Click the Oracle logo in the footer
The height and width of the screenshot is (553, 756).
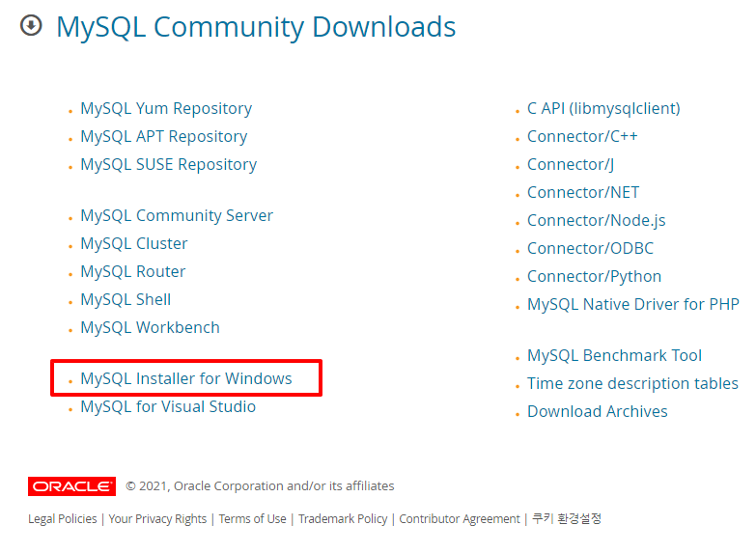click(71, 486)
